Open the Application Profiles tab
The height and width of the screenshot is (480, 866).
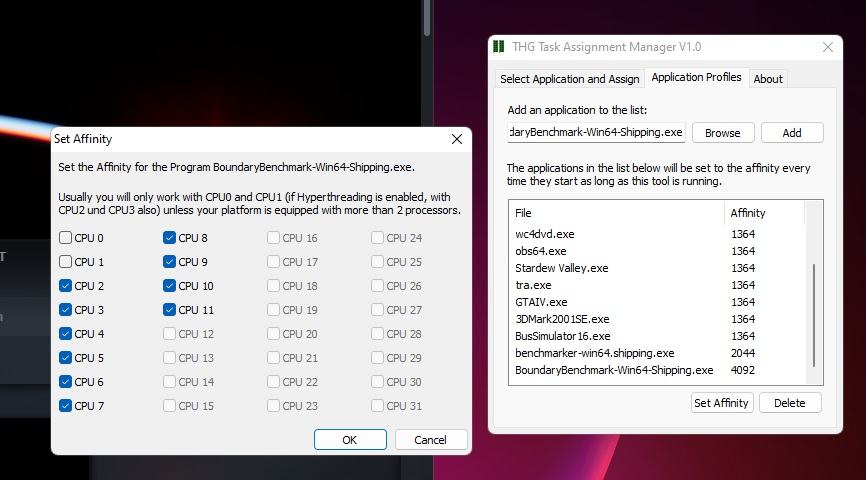tap(696, 77)
